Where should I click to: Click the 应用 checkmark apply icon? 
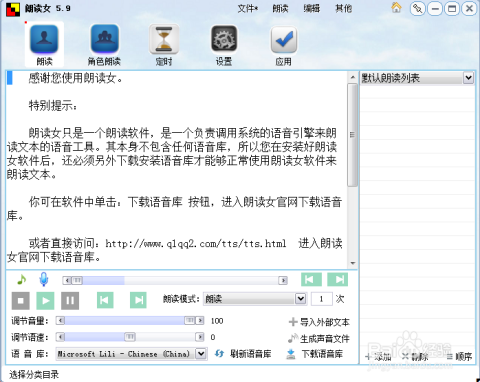pos(283,40)
